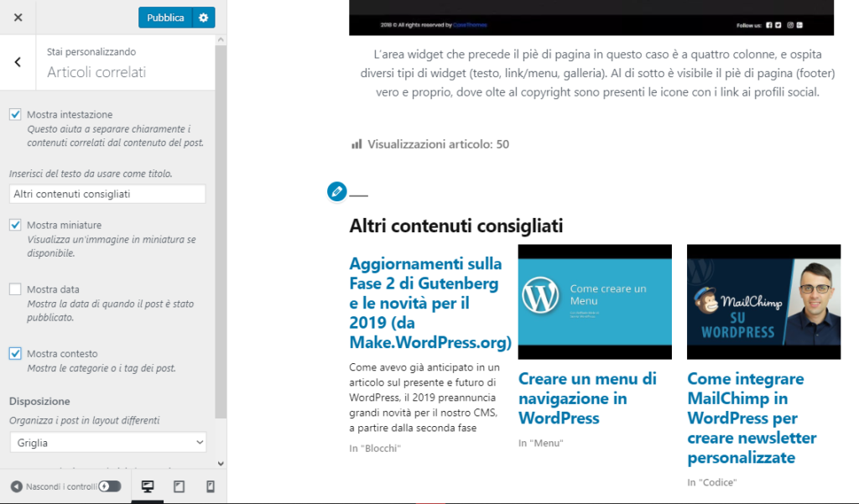Click the MailChimp su WordPress thumbnail
This screenshot has width=859, height=504.
click(763, 302)
